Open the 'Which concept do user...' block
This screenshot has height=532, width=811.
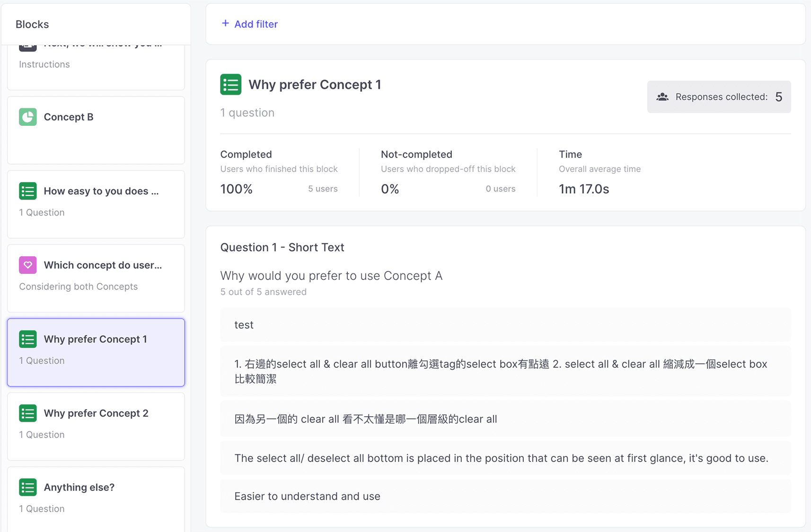(96, 279)
